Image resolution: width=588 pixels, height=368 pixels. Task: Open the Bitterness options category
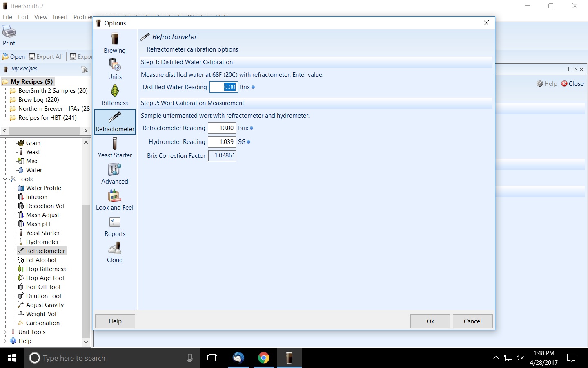115,96
